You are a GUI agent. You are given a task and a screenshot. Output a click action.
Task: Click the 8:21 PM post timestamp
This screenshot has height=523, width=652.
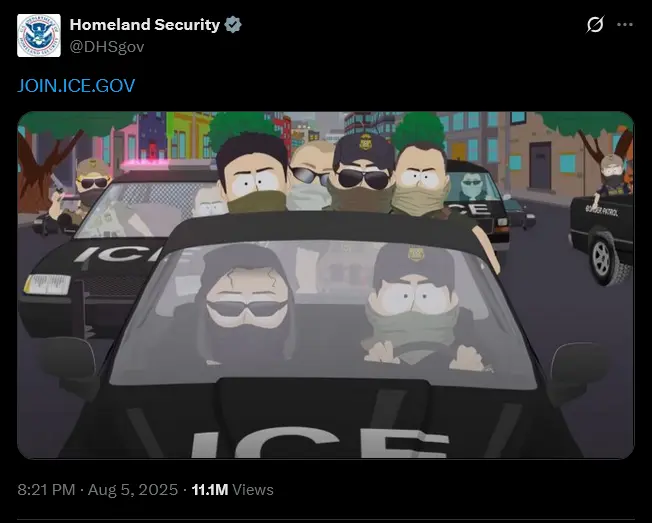46,489
